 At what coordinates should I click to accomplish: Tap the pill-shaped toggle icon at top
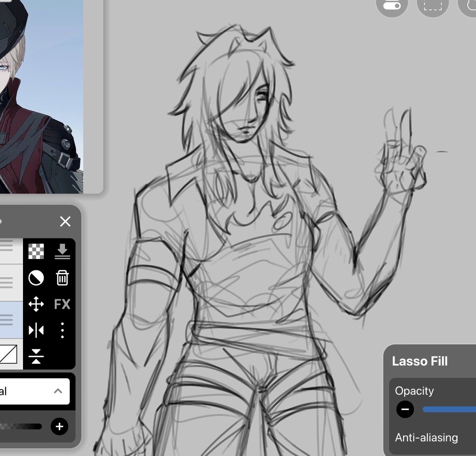tap(392, 5)
